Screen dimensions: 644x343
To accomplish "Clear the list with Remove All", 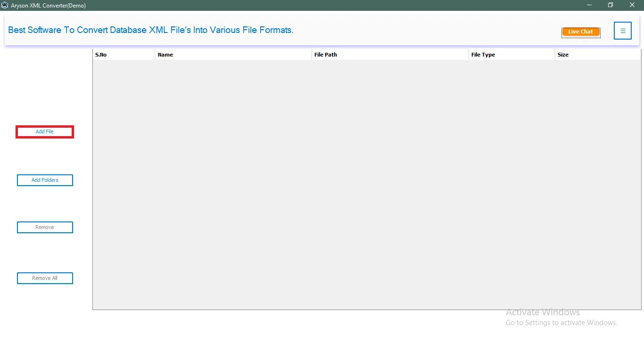I will coord(45,278).
